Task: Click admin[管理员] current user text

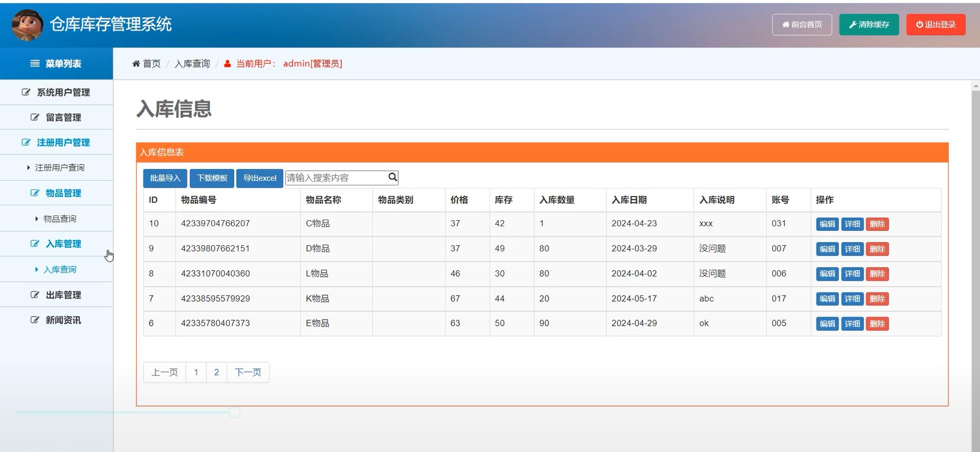Action: tap(312, 64)
